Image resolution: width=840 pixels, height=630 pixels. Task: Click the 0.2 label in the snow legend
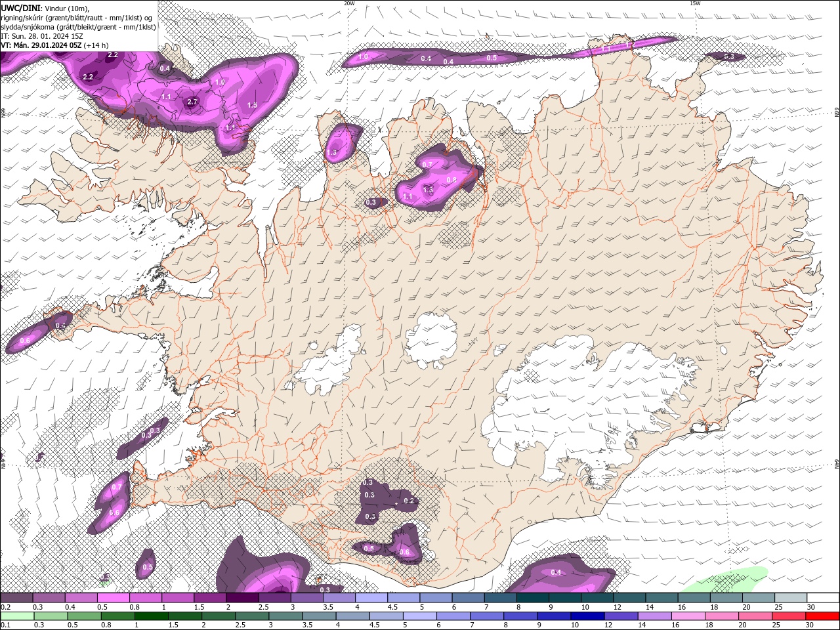5,607
